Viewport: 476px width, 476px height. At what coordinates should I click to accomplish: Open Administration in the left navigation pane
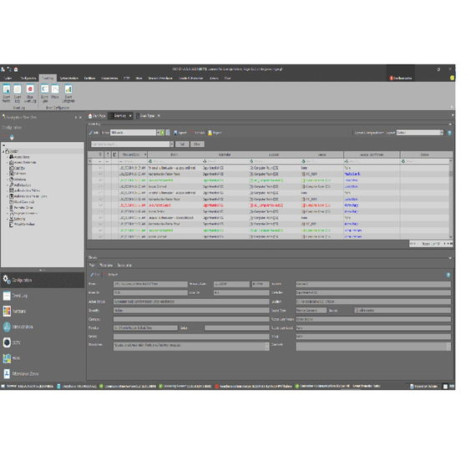coord(18,327)
